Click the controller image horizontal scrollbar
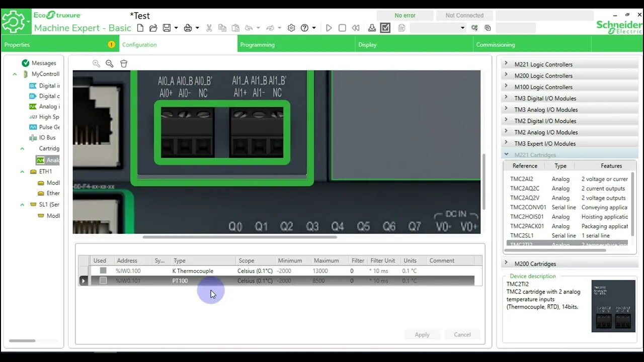Viewport: 644px width, 362px height. click(x=239, y=237)
